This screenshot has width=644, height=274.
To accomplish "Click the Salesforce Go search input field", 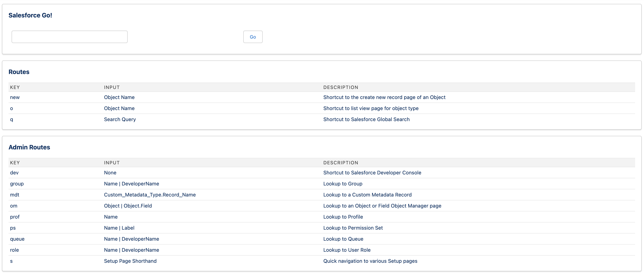I will coord(69,37).
